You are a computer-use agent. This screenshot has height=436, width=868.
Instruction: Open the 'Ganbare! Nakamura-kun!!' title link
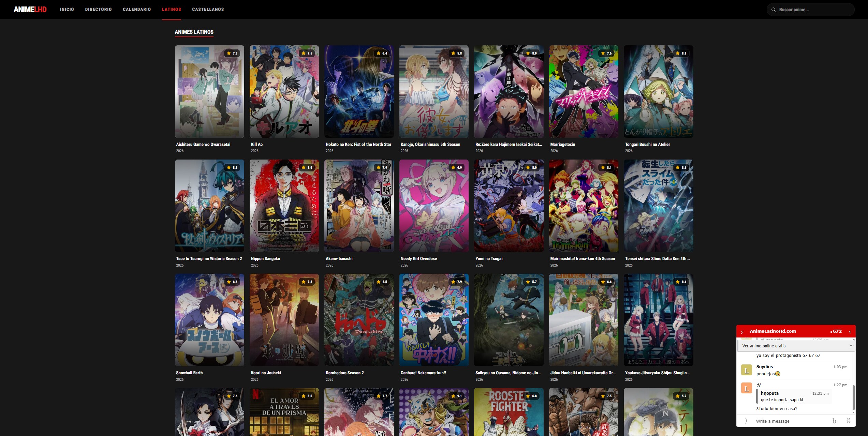tap(423, 373)
